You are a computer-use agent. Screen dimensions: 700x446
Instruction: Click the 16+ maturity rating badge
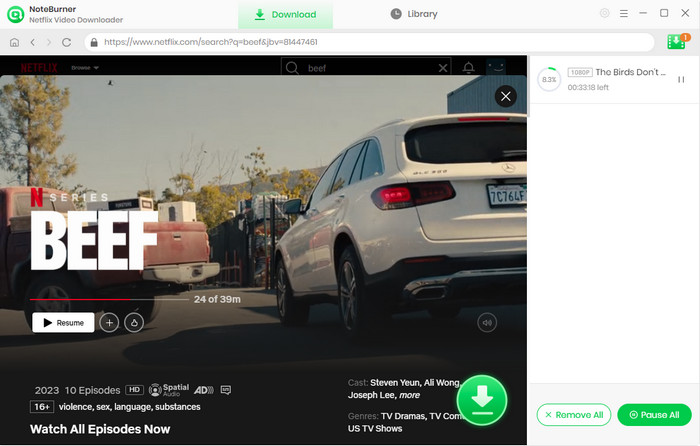click(x=42, y=407)
